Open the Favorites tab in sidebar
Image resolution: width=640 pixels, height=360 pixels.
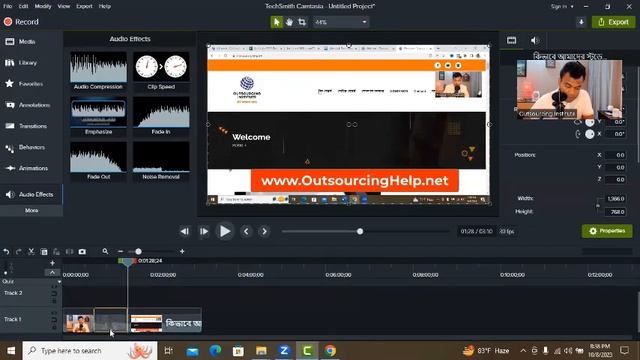pos(31,84)
